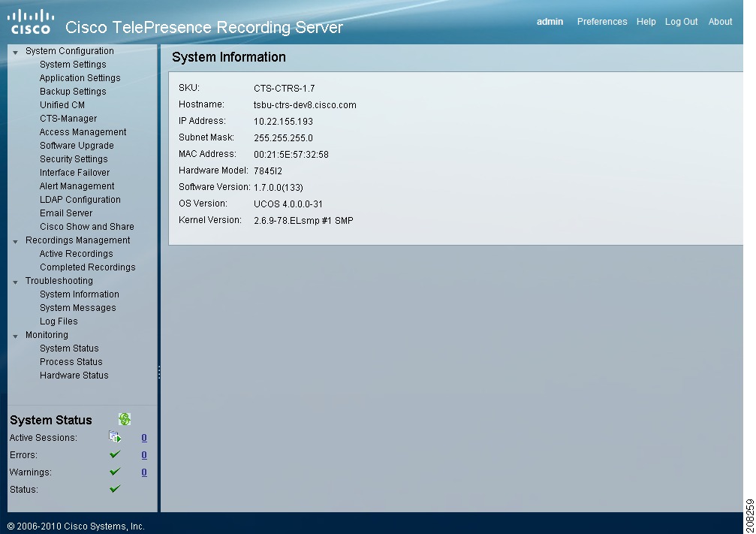
Task: Open the Help menu link
Action: click(646, 22)
